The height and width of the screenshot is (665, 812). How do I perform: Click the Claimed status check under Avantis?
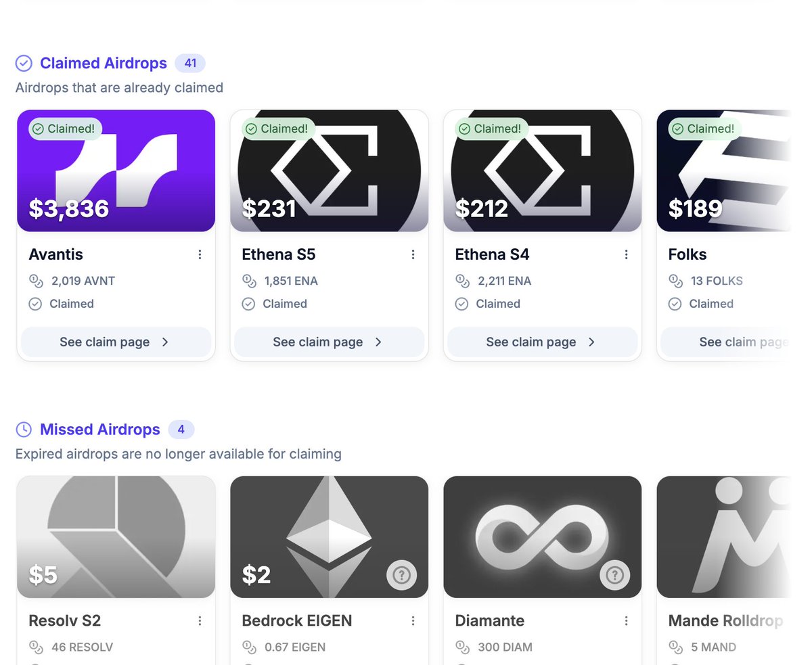point(35,304)
